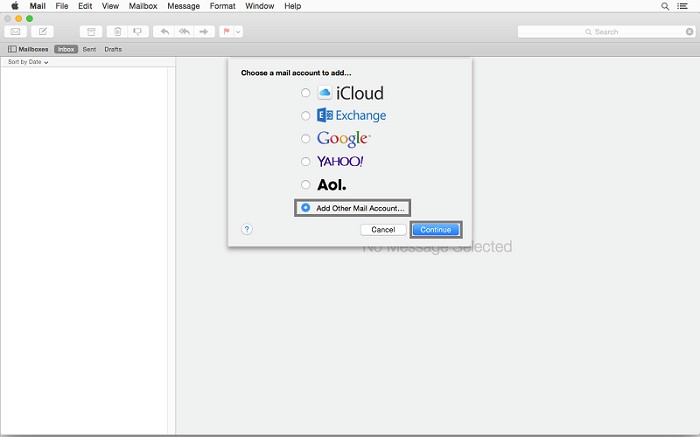The height and width of the screenshot is (437, 700).
Task: Select the iCloud account option
Action: [305, 93]
